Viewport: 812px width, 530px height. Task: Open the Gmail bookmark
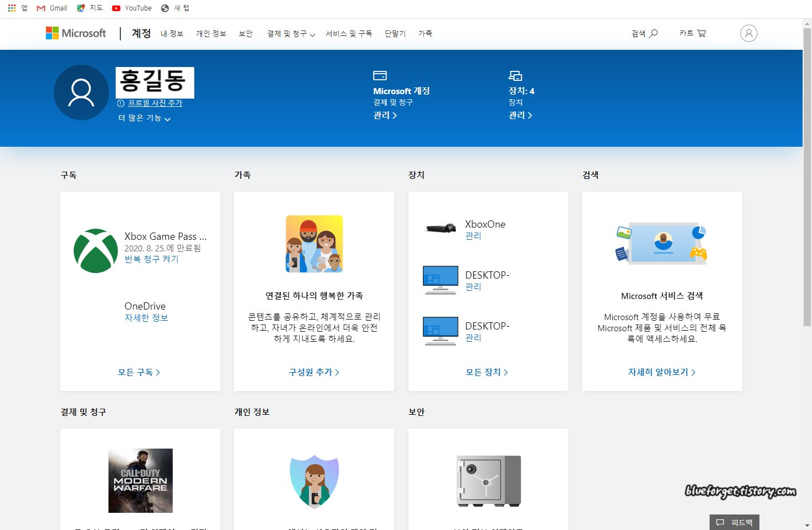click(x=51, y=8)
